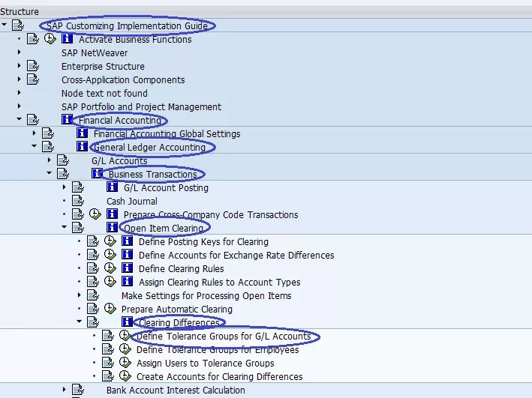Collapse the Clearing Differences node
532x398 pixels.
click(79, 321)
